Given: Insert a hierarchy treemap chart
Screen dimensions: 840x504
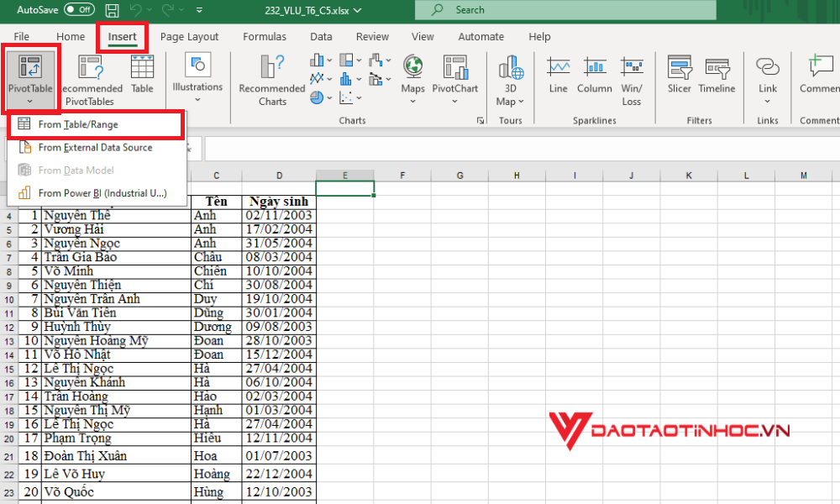Looking at the screenshot, I should [347, 60].
